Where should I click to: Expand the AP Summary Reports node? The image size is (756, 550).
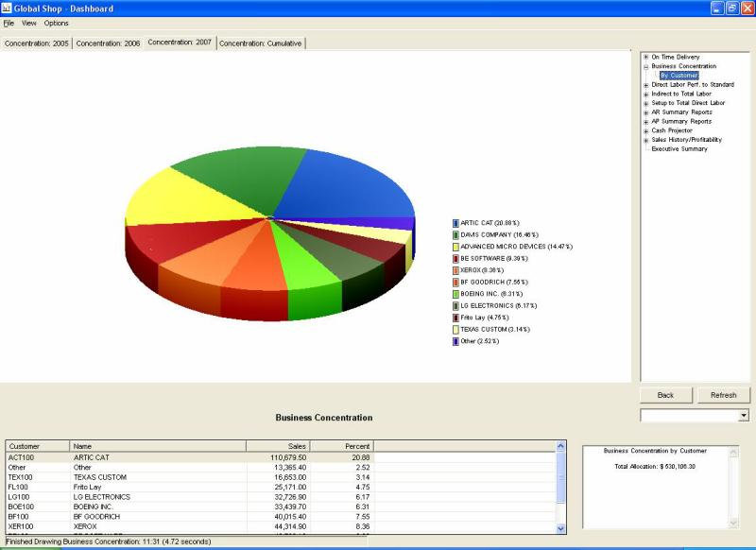[646, 122]
